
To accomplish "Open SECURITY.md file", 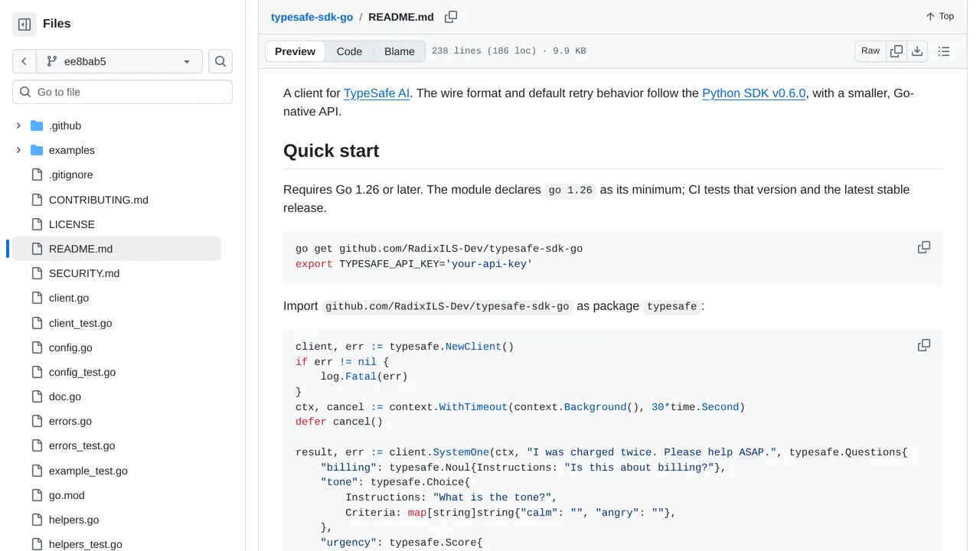I will pos(84,273).
